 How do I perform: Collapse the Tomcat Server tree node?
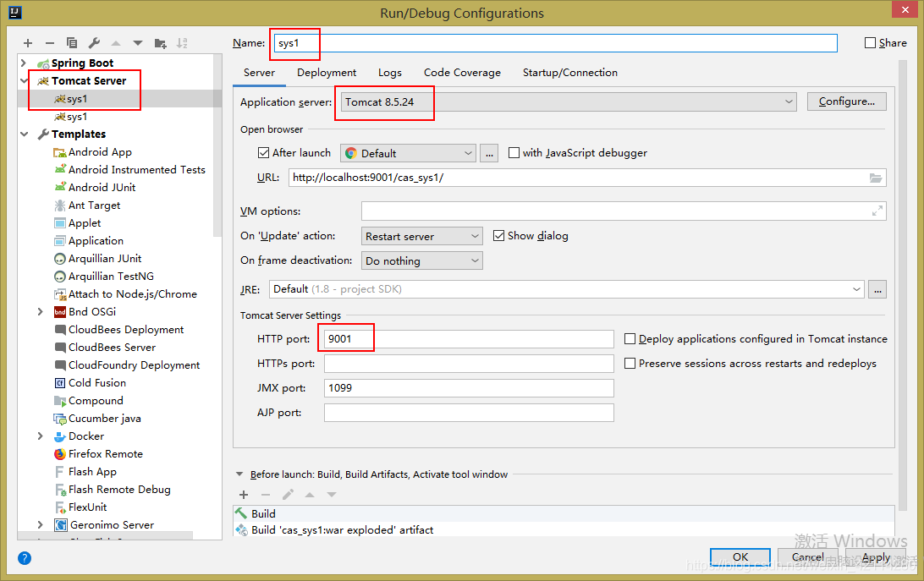(x=24, y=80)
